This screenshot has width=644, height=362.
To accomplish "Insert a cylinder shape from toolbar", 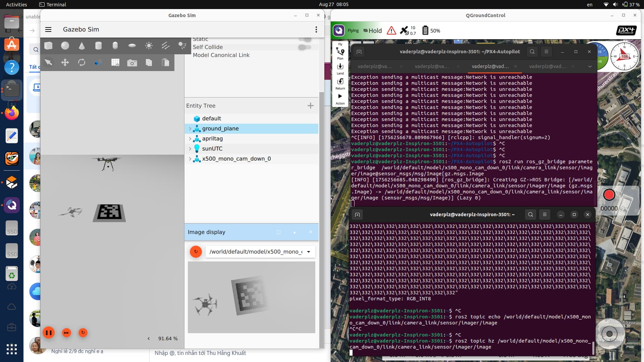I will pyautogui.click(x=98, y=46).
